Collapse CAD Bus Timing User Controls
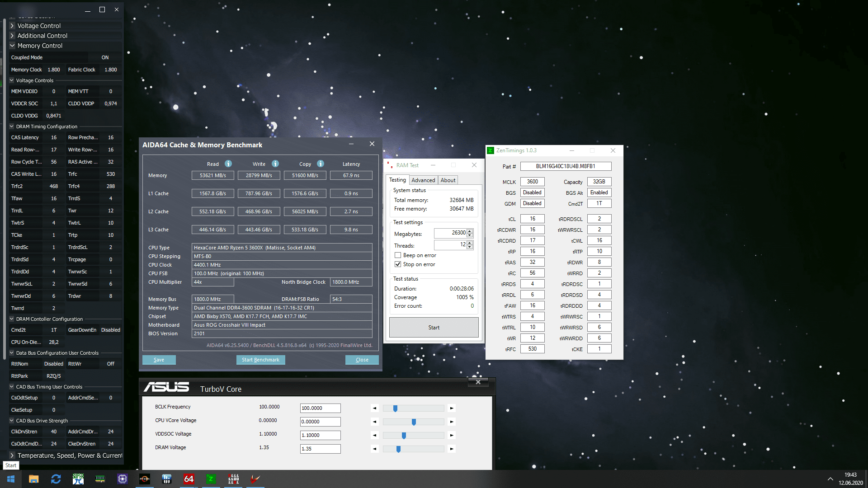 point(12,387)
